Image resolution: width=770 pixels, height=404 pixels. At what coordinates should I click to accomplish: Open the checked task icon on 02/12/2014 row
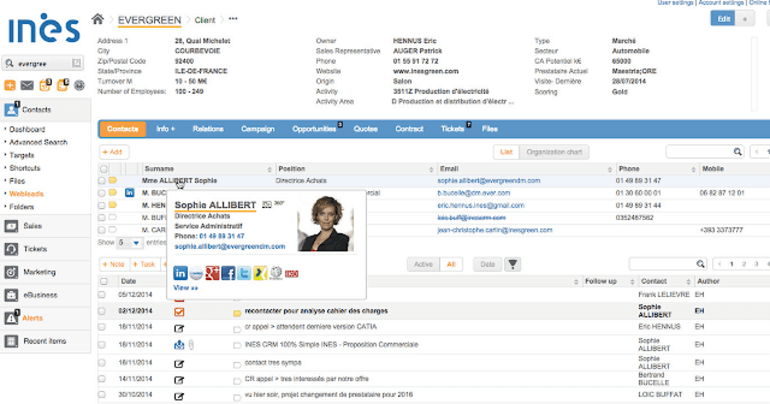click(179, 311)
